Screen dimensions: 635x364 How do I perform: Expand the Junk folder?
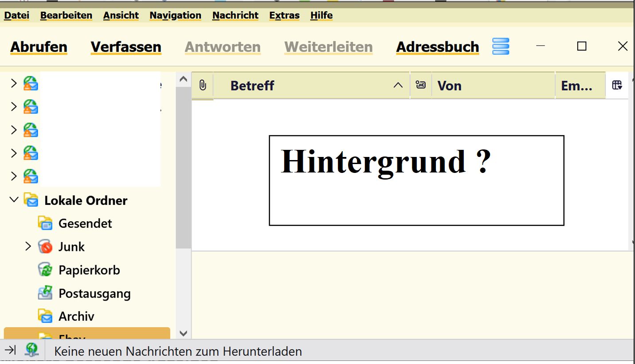pyautogui.click(x=28, y=247)
